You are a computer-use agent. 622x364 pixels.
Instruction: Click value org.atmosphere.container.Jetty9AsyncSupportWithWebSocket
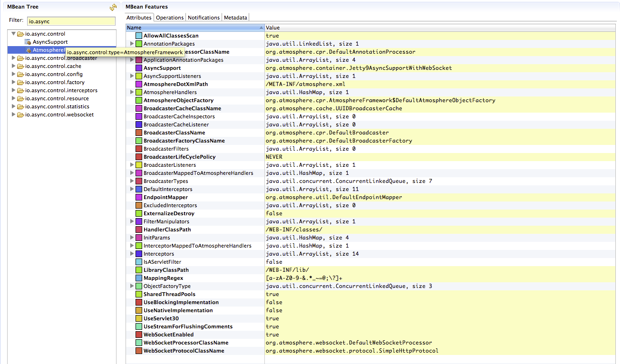pos(359,68)
